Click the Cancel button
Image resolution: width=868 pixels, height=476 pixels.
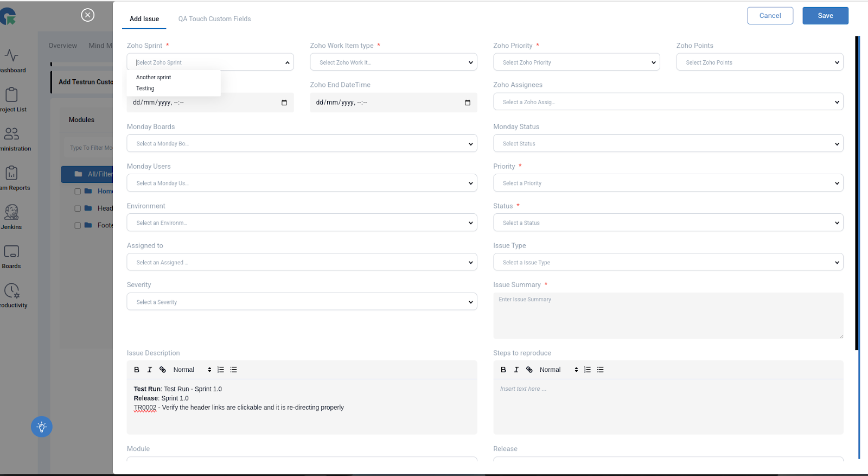(x=770, y=16)
